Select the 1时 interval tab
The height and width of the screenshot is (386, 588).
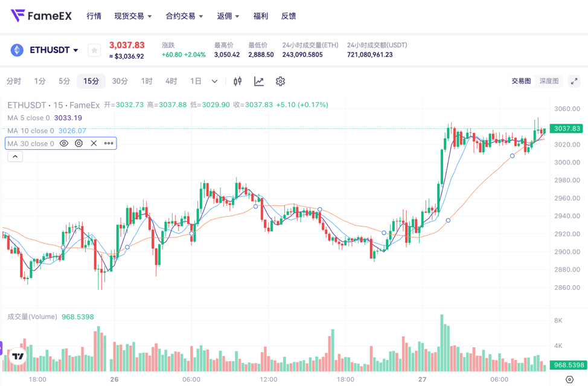(x=147, y=81)
